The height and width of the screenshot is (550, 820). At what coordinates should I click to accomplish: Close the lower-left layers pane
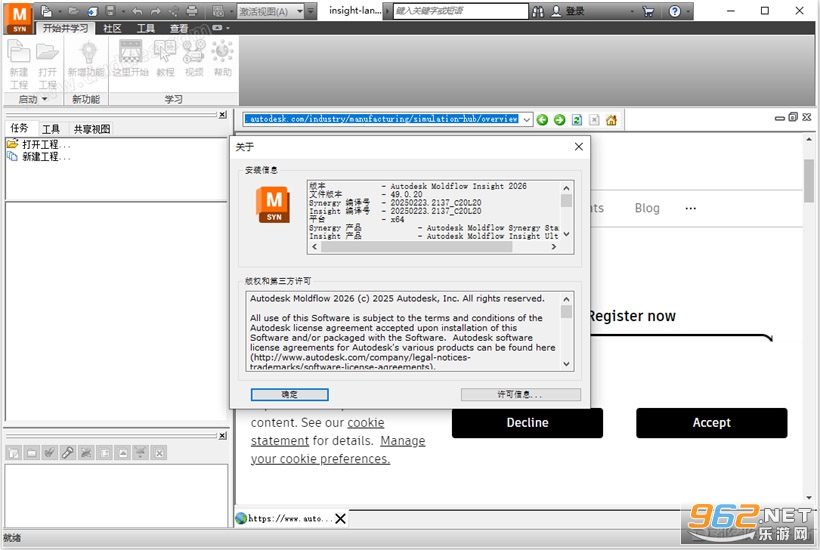pyautogui.click(x=223, y=436)
